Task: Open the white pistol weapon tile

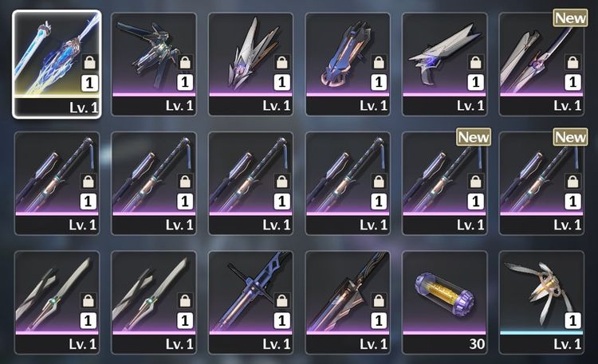Action: point(445,64)
